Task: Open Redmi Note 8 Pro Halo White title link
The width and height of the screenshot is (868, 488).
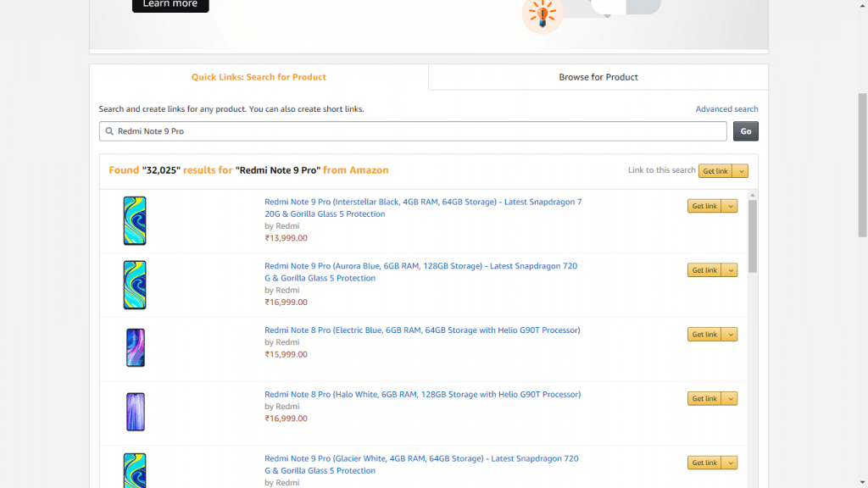Action: pyautogui.click(x=422, y=395)
